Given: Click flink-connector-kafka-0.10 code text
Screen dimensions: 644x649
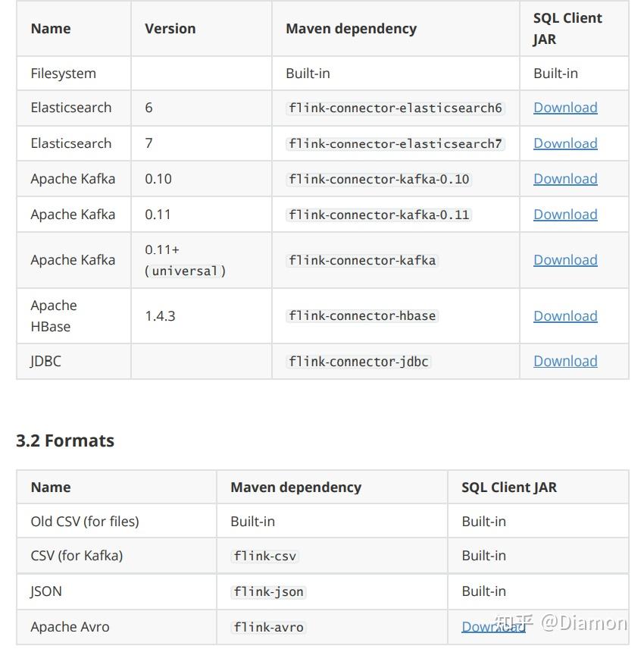Looking at the screenshot, I should tap(379, 180).
